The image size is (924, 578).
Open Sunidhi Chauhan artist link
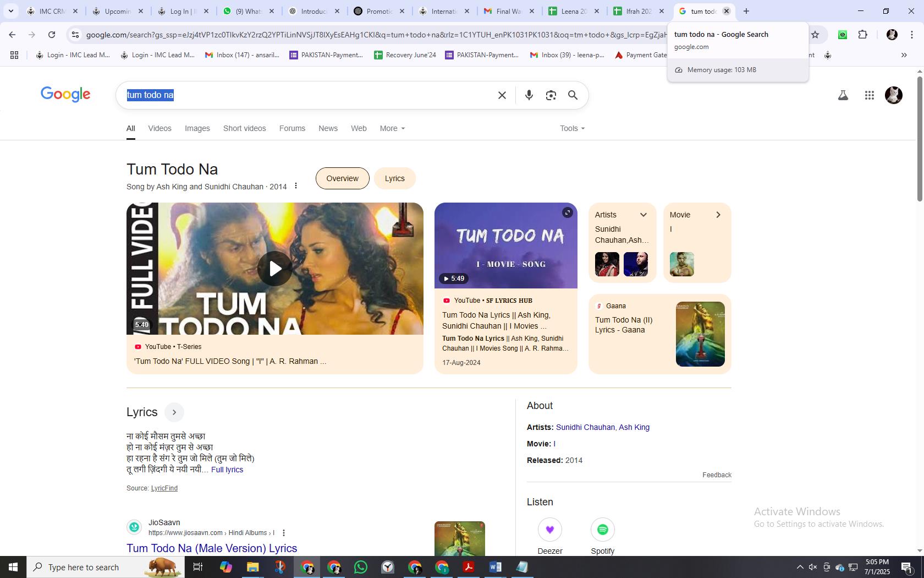click(x=585, y=427)
